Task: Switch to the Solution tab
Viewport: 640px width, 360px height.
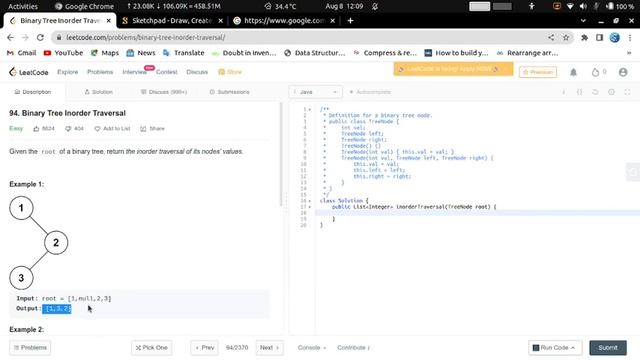Action: point(98,92)
